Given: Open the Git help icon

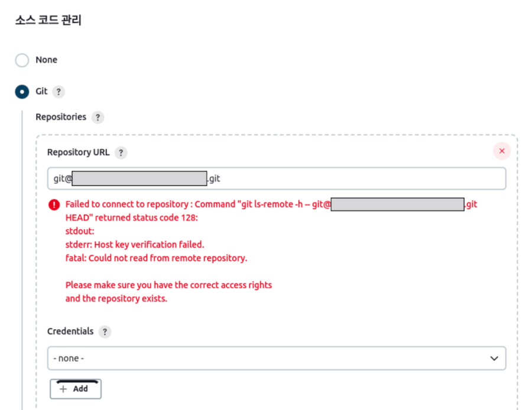Looking at the screenshot, I should tap(58, 92).
